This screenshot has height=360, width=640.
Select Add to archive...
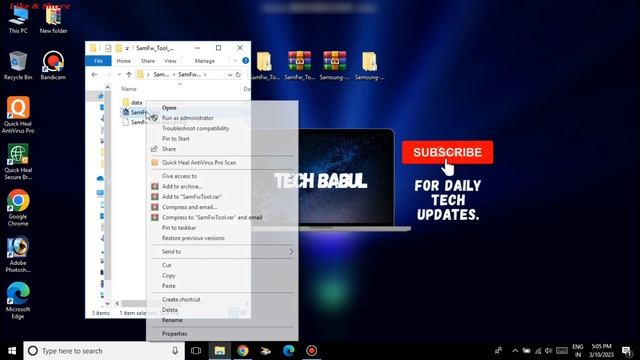pyautogui.click(x=182, y=186)
